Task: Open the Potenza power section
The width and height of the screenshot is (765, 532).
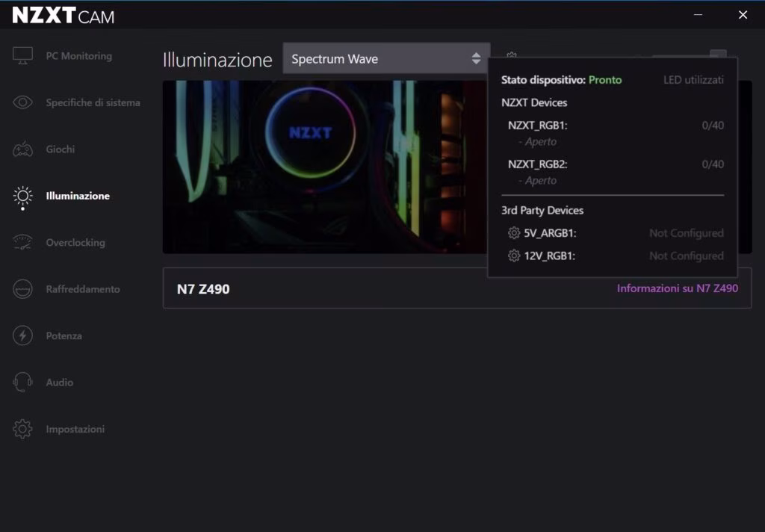Action: (x=47, y=335)
